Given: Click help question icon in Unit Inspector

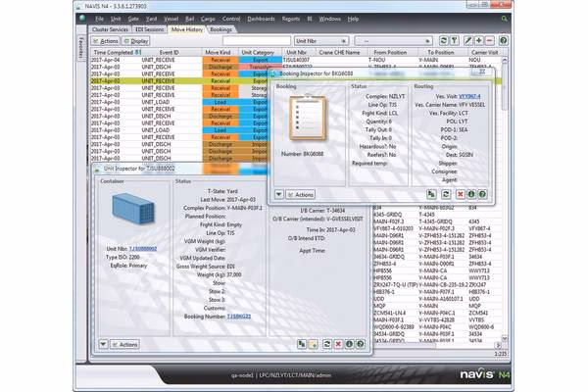Looking at the screenshot, I should tap(361, 344).
